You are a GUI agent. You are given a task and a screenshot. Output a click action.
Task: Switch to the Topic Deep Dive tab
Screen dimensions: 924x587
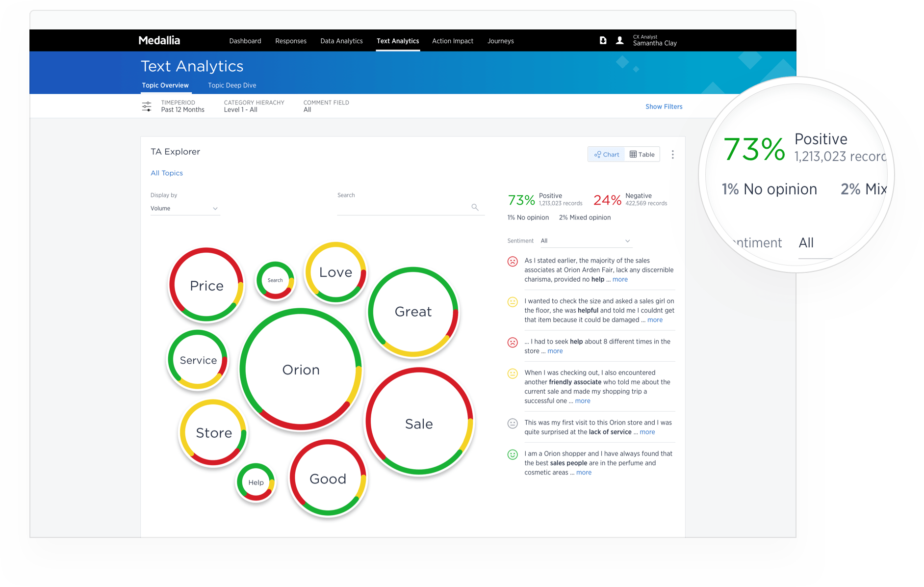(231, 85)
